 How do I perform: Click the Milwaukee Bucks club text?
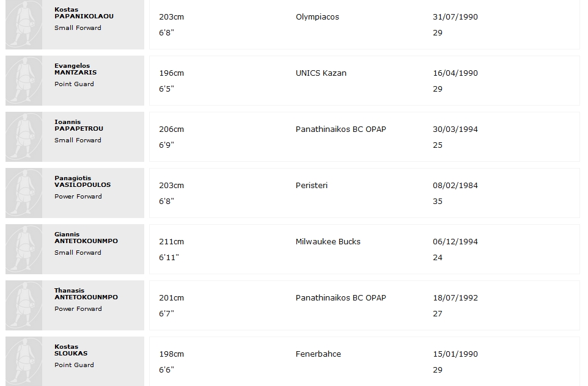(x=328, y=242)
